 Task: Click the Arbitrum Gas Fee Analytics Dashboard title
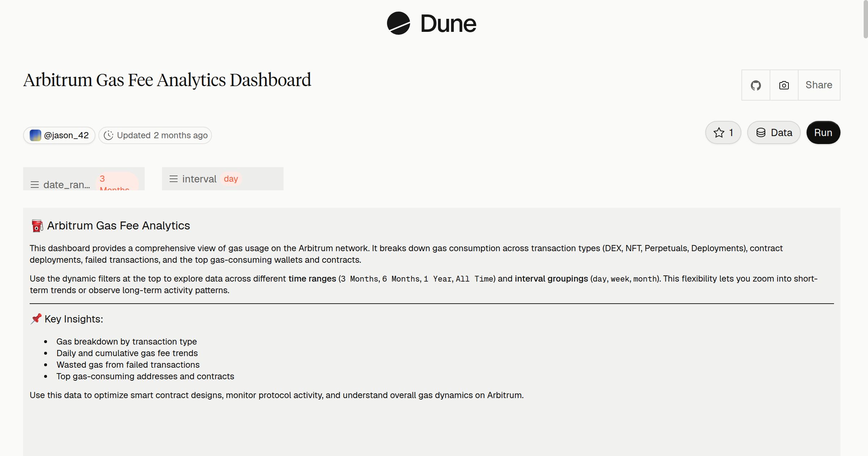[167, 80]
